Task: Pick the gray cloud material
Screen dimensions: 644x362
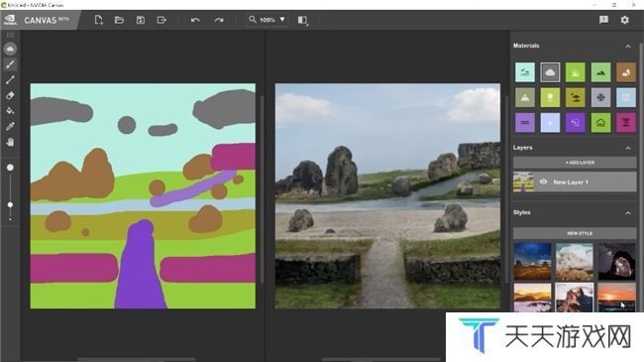Action: (550, 72)
